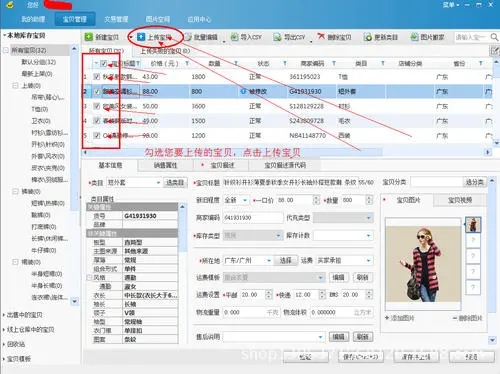Toggle checkbox for the 50.00 item row
Image resolution: width=500 pixels, height=374 pixels.
(x=97, y=106)
